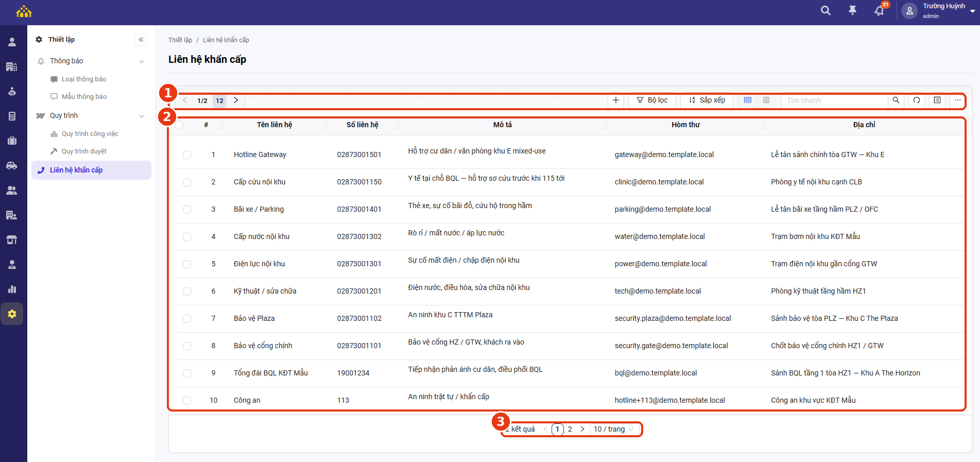Image resolution: width=980 pixels, height=462 pixels.
Task: Open Loại thông báo menu item
Action: [84, 79]
